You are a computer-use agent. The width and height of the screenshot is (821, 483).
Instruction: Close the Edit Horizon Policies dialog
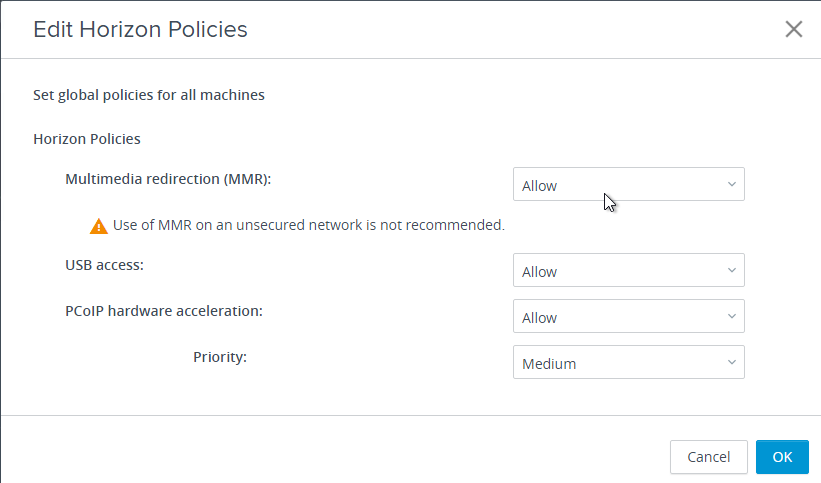(x=794, y=29)
